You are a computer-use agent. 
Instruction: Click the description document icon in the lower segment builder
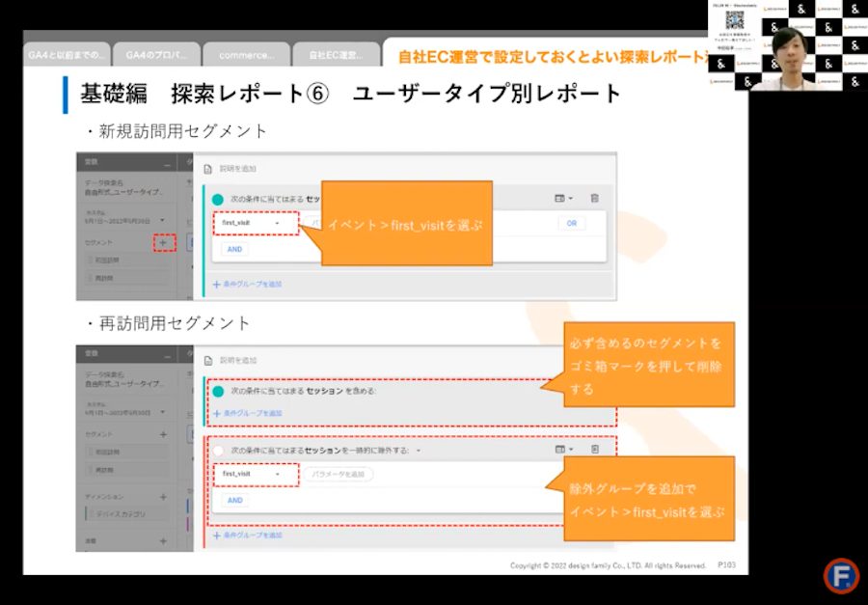tap(208, 361)
